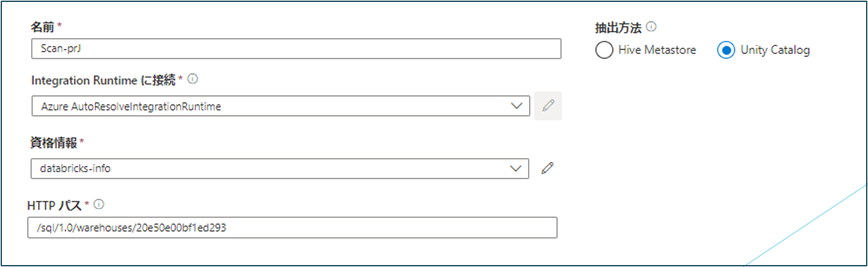Click the Integration Runtime に接続 label

pos(103,80)
